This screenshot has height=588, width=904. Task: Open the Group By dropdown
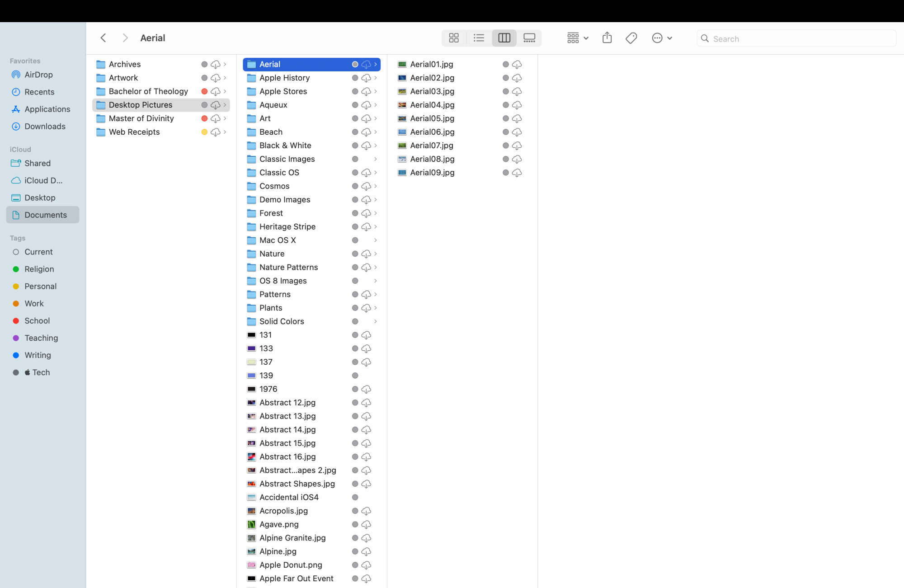coord(577,38)
